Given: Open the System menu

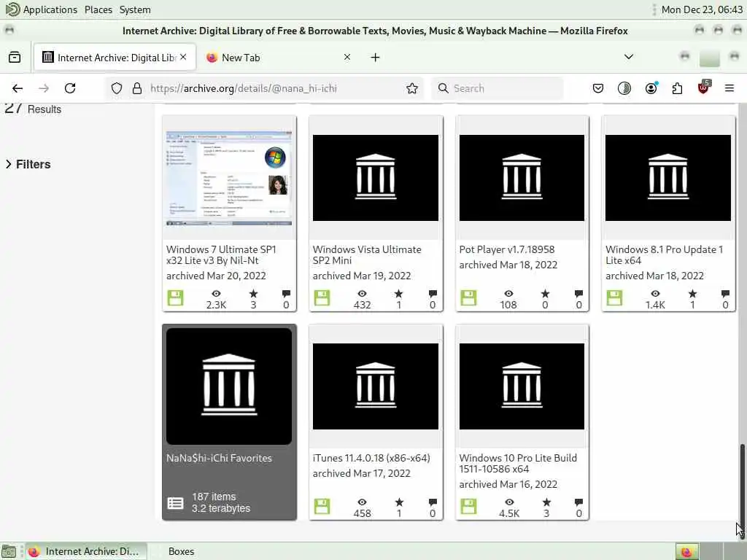Looking at the screenshot, I should pos(135,9).
